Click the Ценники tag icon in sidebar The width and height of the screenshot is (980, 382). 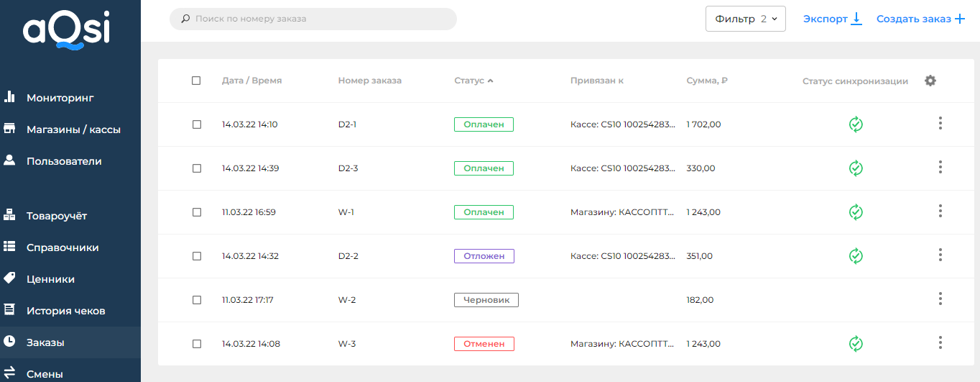click(10, 278)
